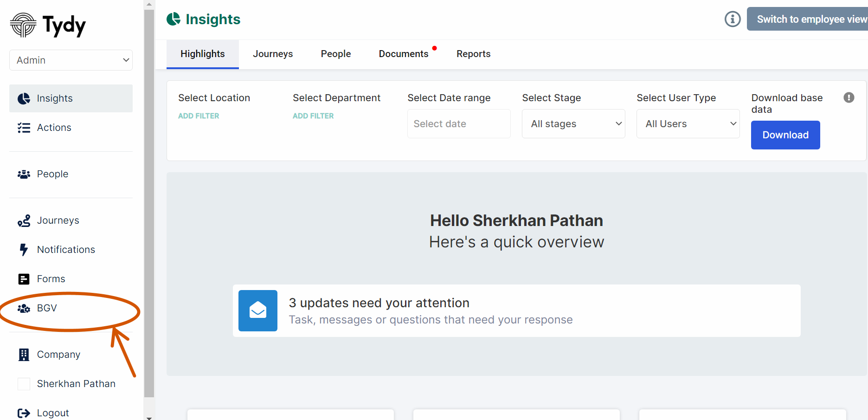868x420 pixels.
Task: Click the Forms document icon
Action: (x=24, y=279)
